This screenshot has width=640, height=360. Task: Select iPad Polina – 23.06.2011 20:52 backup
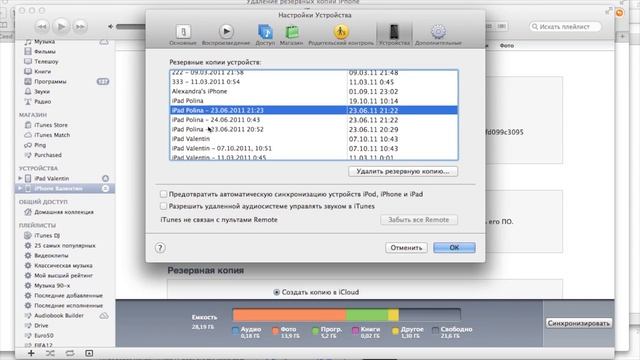(313, 129)
